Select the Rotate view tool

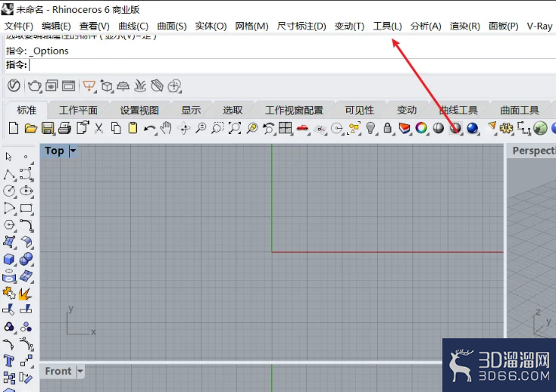[183, 128]
